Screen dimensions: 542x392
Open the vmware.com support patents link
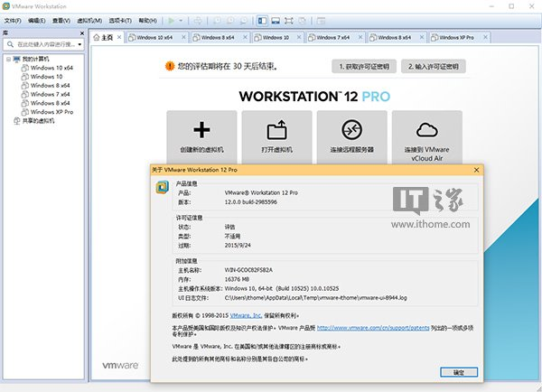coord(373,328)
